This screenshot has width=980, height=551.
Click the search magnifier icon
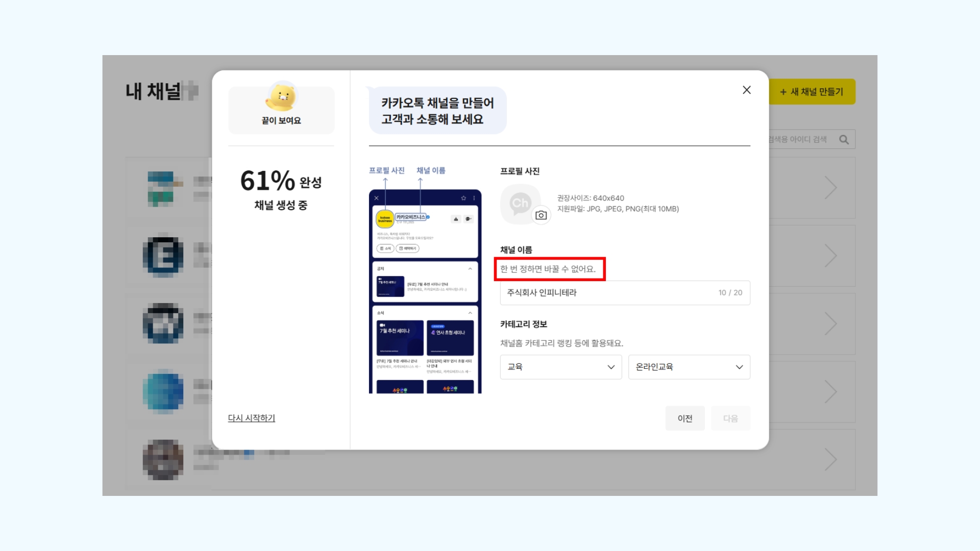pyautogui.click(x=844, y=140)
